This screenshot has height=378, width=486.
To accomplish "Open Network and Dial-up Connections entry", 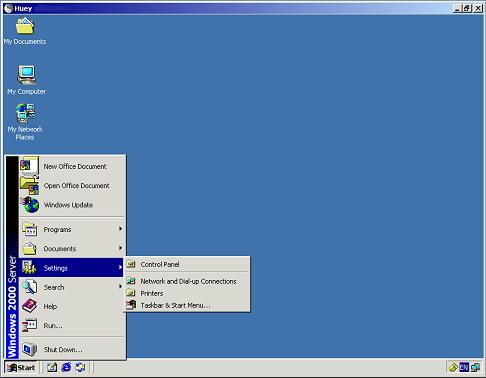I will coord(187,281).
